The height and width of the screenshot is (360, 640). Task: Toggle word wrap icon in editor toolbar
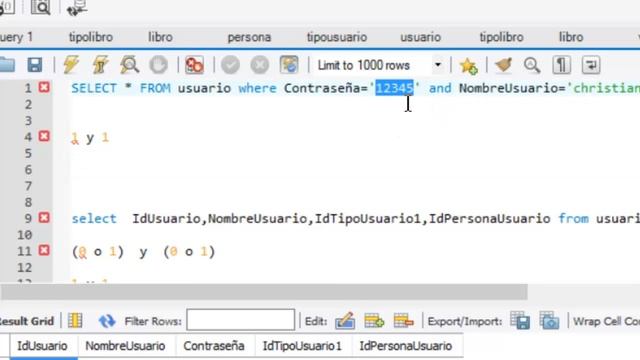(x=591, y=65)
